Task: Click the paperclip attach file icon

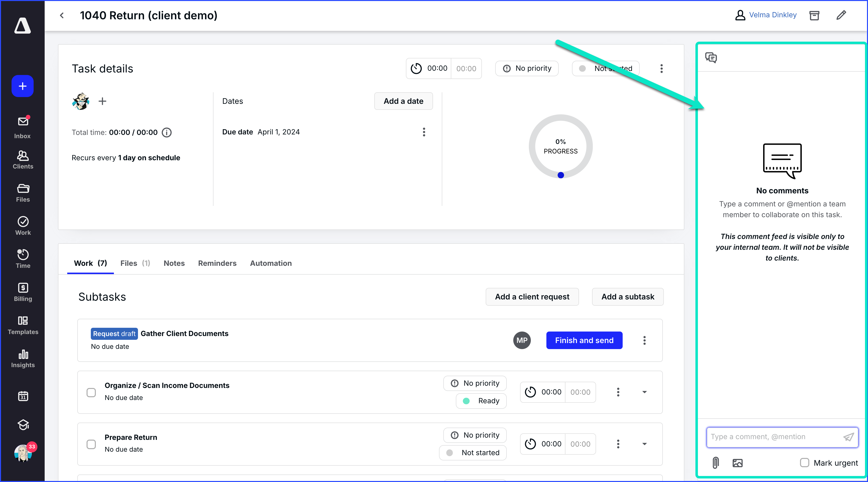Action: pos(715,462)
